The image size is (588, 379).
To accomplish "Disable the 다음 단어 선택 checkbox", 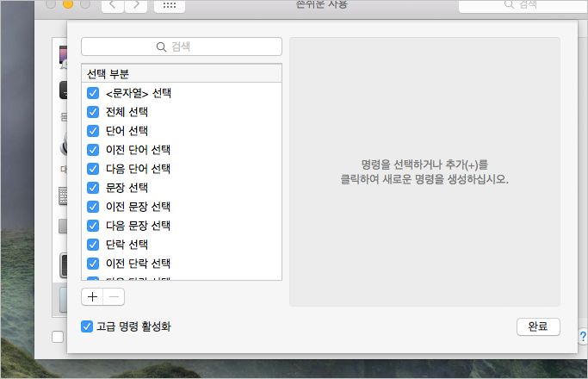I will pyautogui.click(x=93, y=169).
